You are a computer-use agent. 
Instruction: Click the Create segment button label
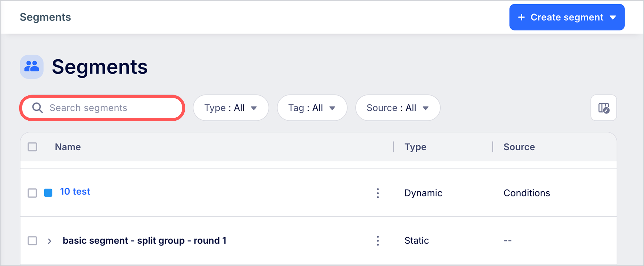tap(567, 17)
